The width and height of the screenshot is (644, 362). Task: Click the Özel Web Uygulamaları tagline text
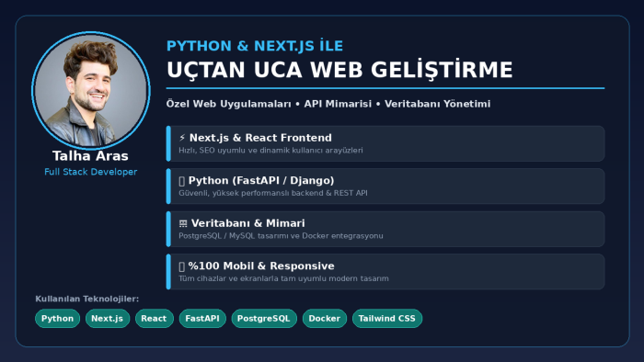(x=328, y=104)
